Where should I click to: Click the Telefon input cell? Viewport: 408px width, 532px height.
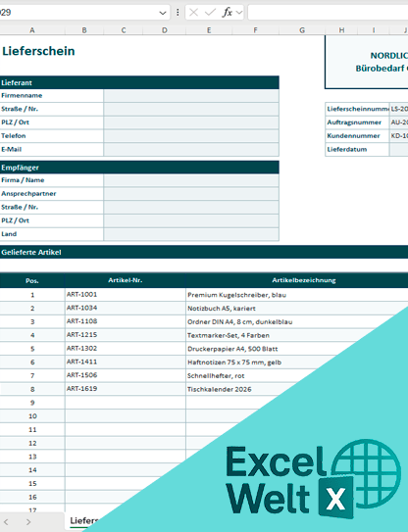[x=191, y=136]
